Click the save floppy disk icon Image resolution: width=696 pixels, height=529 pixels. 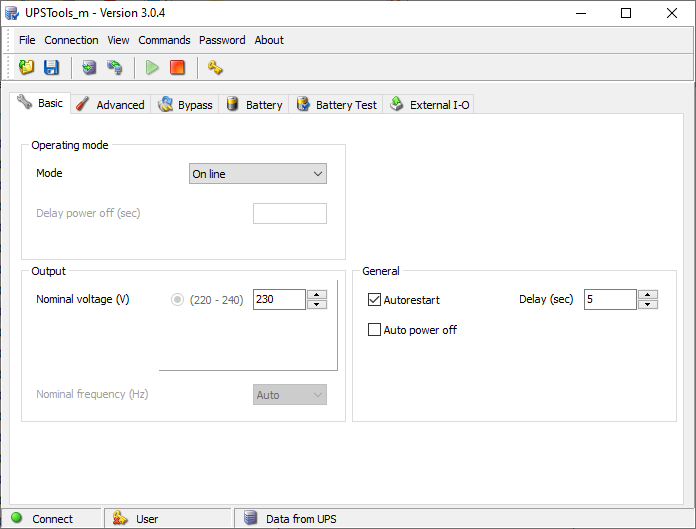pos(51,68)
